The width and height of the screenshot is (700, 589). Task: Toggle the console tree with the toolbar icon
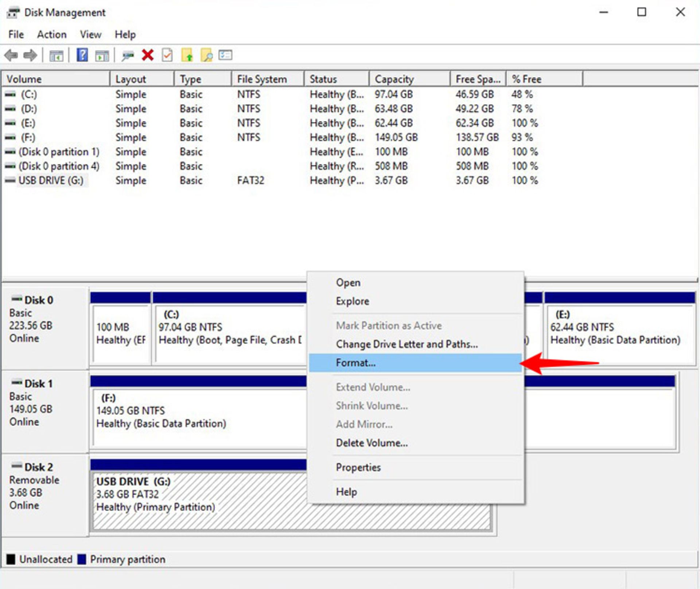[57, 55]
